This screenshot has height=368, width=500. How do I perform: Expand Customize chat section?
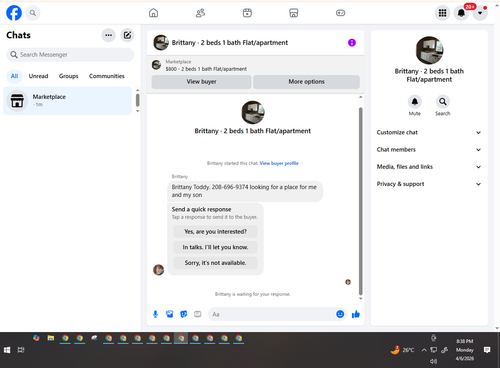coord(429,133)
